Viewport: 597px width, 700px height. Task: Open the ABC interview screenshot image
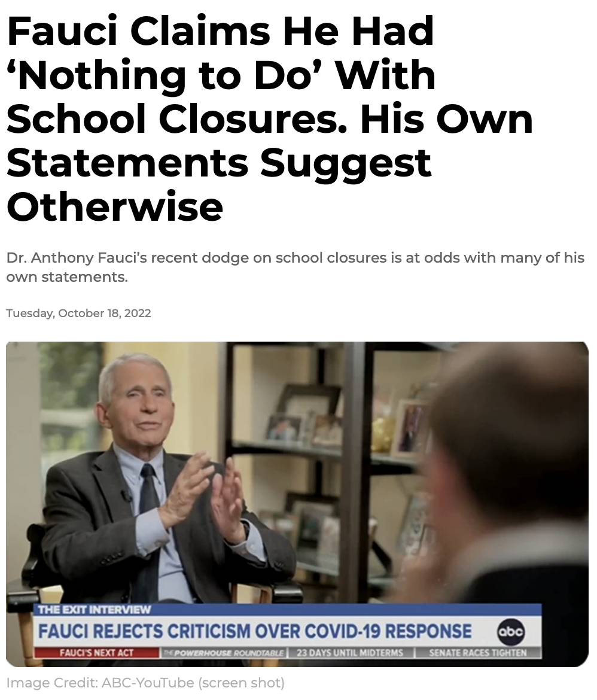pyautogui.click(x=297, y=504)
